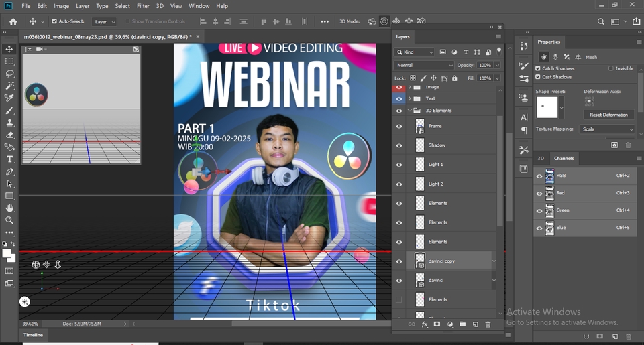The image size is (644, 345).
Task: Select the Rectangular Marquee tool
Action: [9, 62]
